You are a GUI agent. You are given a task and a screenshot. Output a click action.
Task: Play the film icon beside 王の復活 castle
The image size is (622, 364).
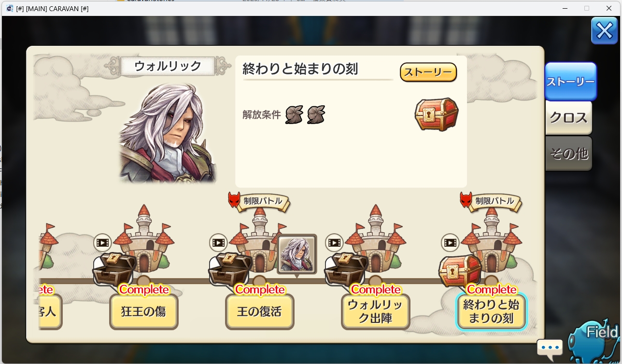point(218,242)
